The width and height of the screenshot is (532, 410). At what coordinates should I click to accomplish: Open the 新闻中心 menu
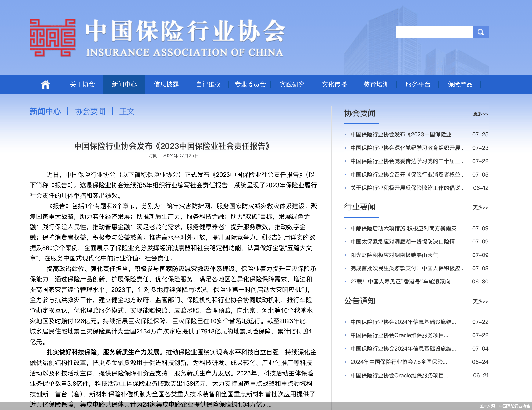124,84
